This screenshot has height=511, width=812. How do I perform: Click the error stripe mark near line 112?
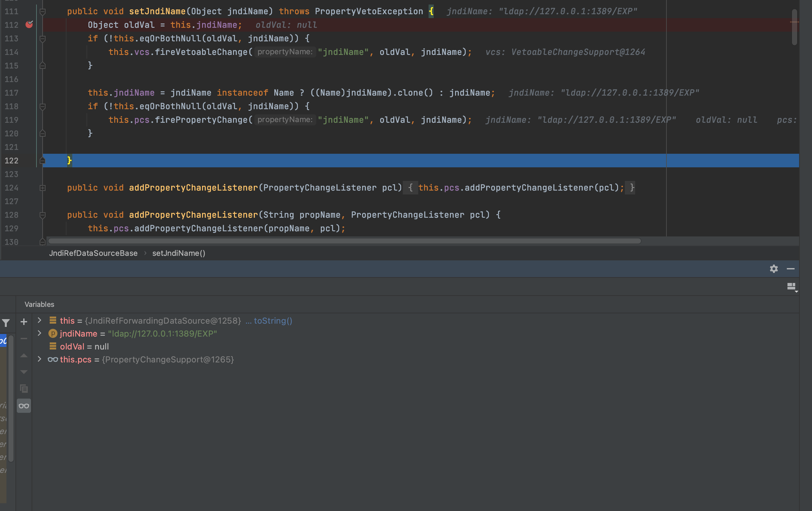point(795,22)
